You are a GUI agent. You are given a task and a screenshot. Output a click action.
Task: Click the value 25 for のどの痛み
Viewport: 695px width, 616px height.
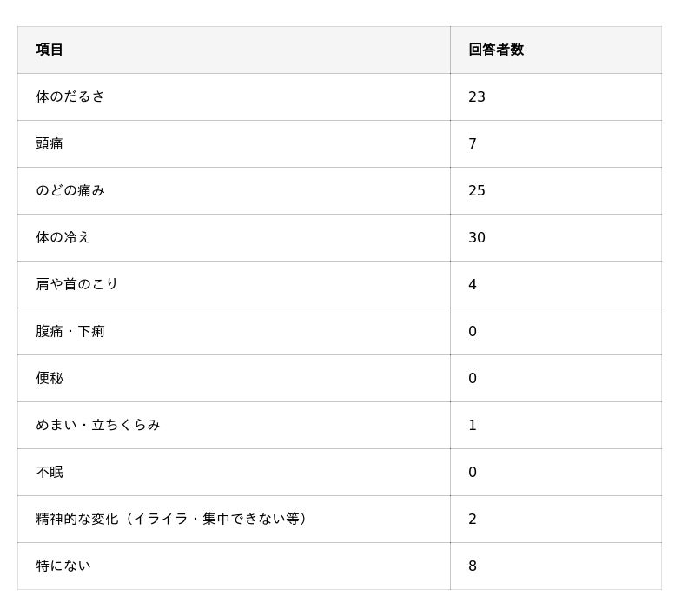(x=477, y=190)
